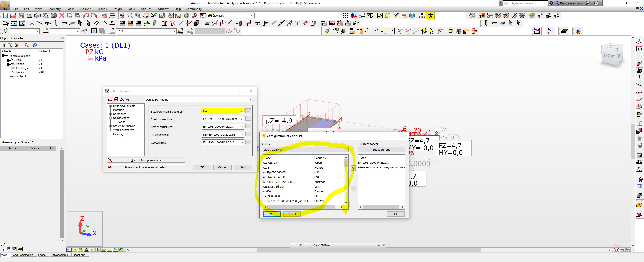Screen dimensions: 644x262
Task: Click the blue Help question mark toolbar icon
Action: point(412,16)
